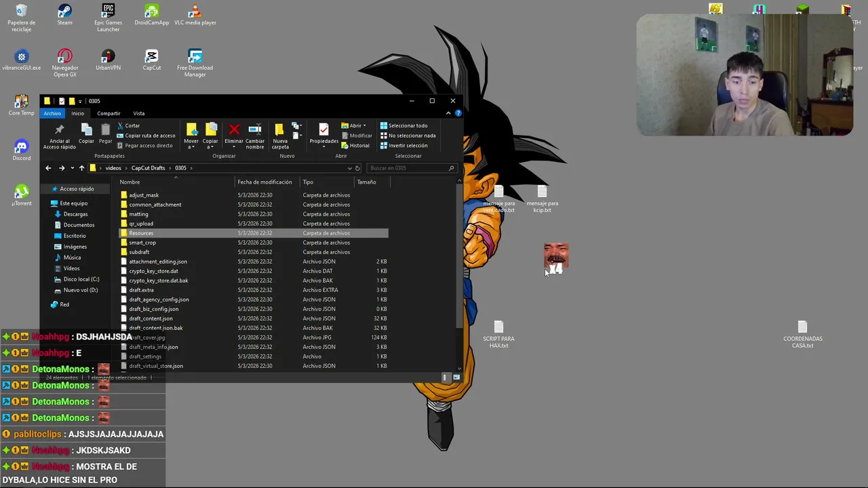Select draft_content.json file row

pyautogui.click(x=254, y=319)
